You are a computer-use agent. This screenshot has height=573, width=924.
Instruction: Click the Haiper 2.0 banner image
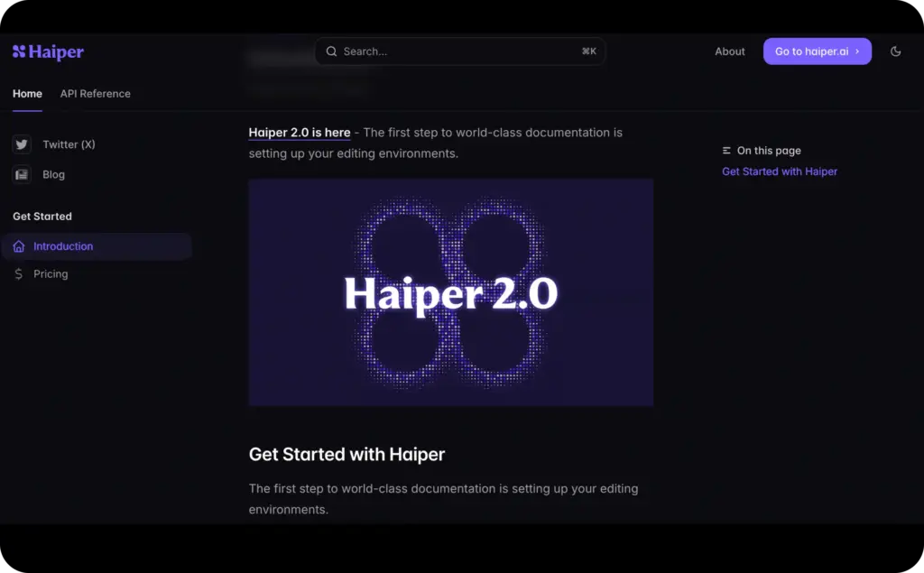(451, 292)
